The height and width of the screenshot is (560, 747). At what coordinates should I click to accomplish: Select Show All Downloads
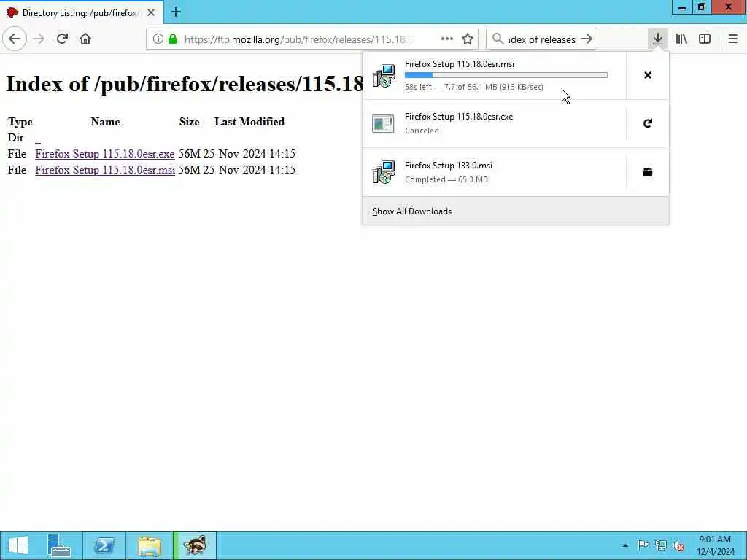(412, 211)
